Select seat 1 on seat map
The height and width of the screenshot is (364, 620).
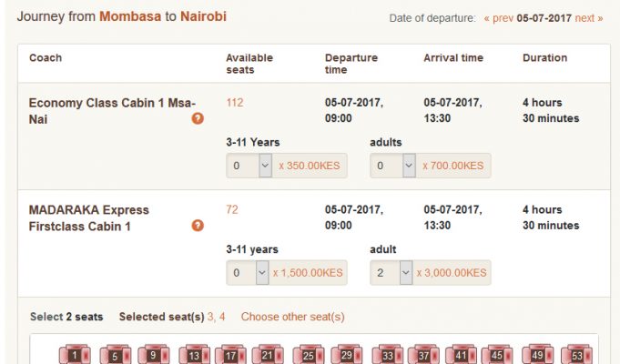75,355
